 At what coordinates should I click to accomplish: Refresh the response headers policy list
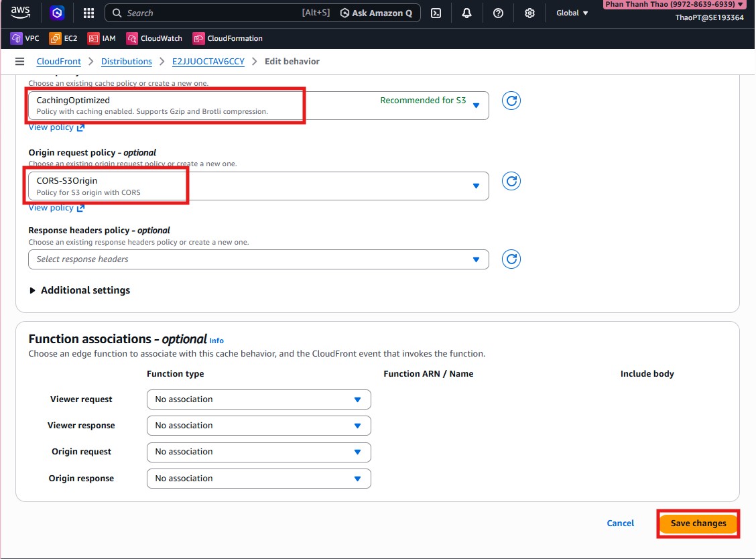(x=511, y=259)
